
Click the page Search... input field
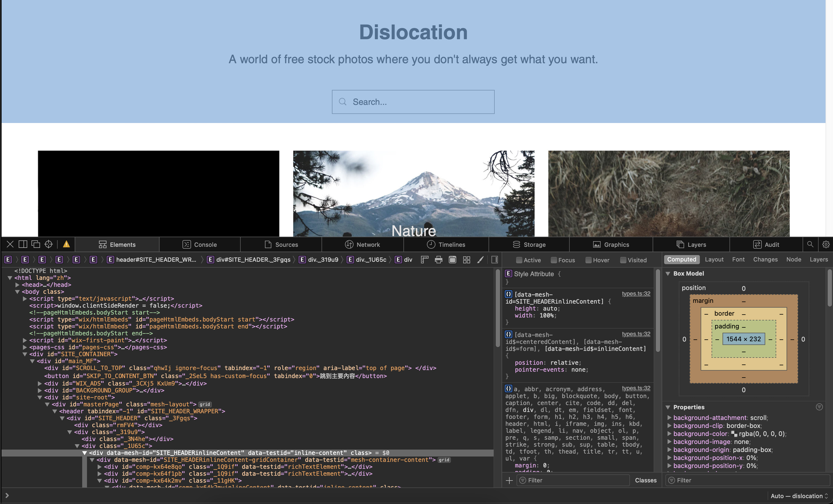(413, 102)
